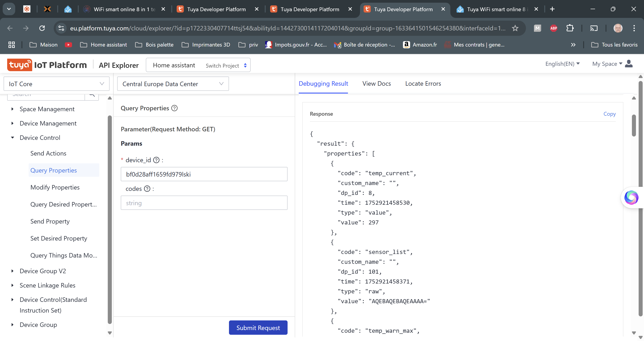
Task: Open the IoT Core dropdown
Action: 57,84
